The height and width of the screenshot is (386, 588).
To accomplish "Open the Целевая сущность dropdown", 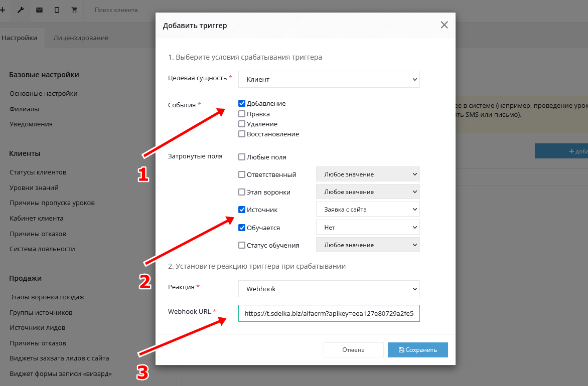I will pos(329,79).
